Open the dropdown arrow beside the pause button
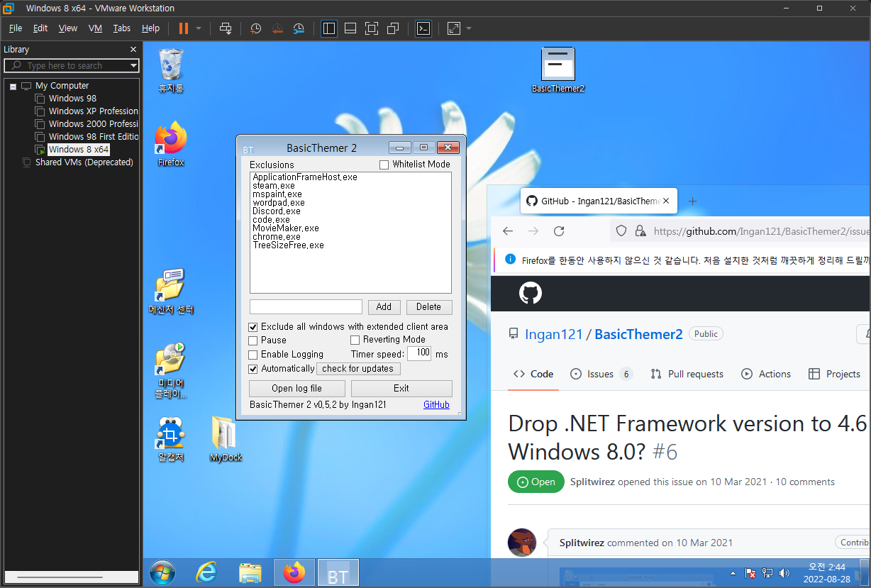 [199, 28]
